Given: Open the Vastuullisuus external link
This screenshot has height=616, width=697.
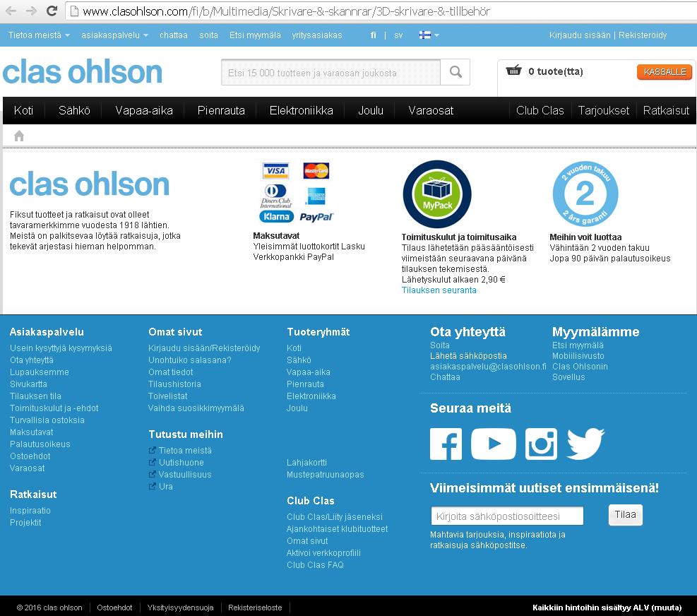Looking at the screenshot, I should 185,475.
